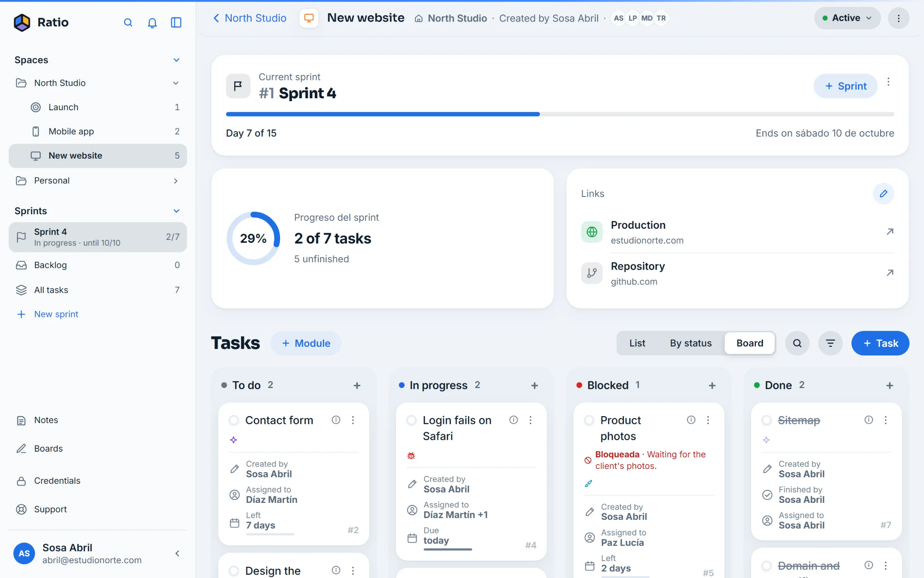Open the Repository link arrow
Screen dimensions: 924x578
(890, 273)
